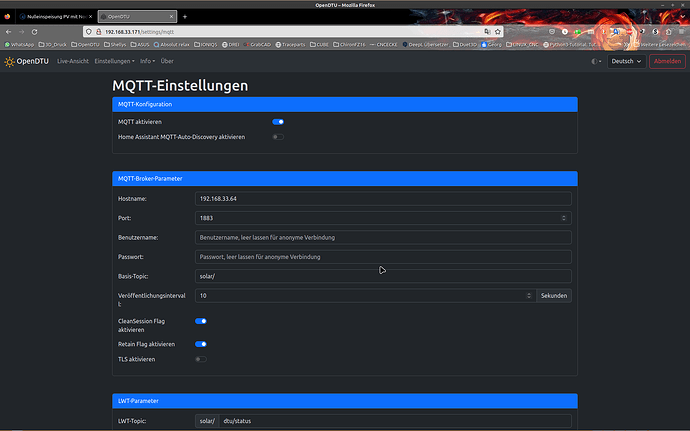This screenshot has width=690, height=431.
Task: Open a new tab with the plus icon
Action: click(185, 17)
